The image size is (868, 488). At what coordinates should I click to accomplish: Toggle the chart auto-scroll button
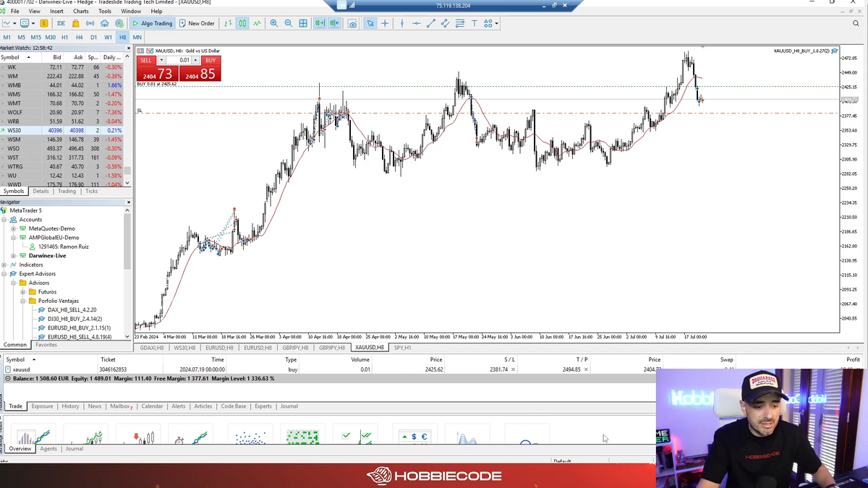tap(320, 23)
